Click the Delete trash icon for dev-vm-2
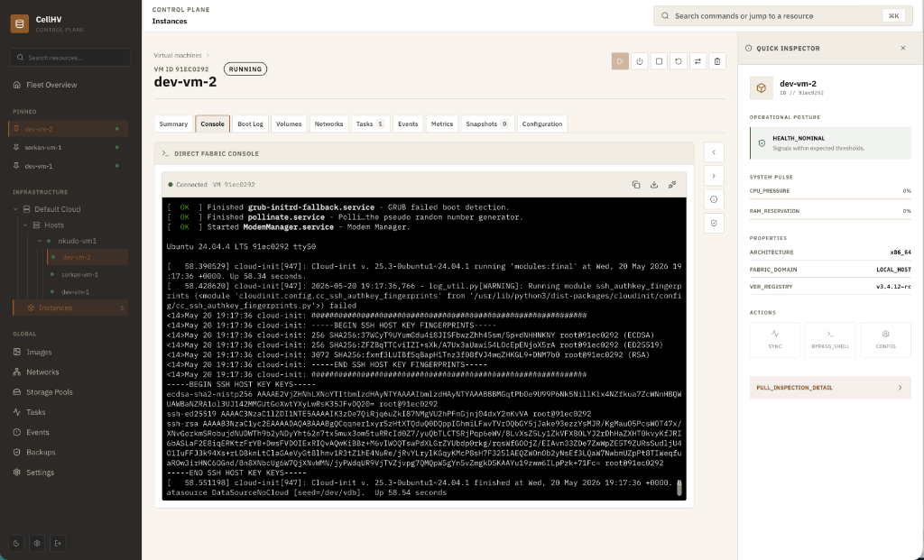Viewport: 924px width, 560px height. click(717, 61)
